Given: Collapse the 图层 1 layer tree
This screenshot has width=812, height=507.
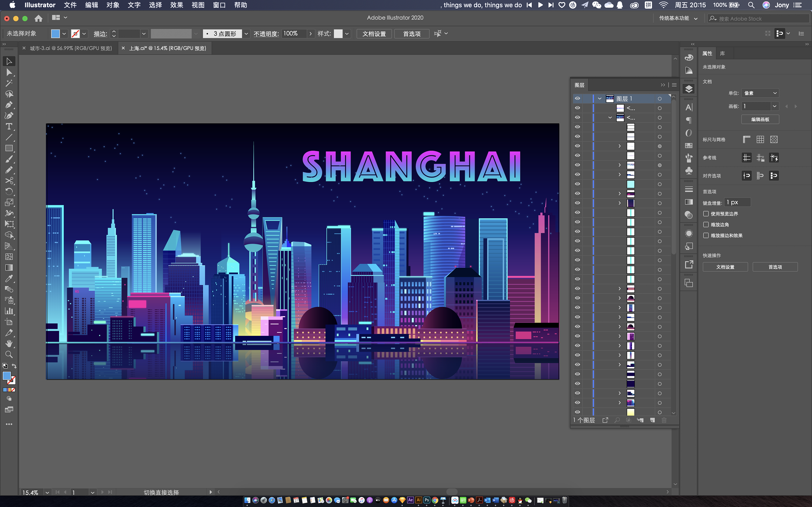Looking at the screenshot, I should [600, 99].
